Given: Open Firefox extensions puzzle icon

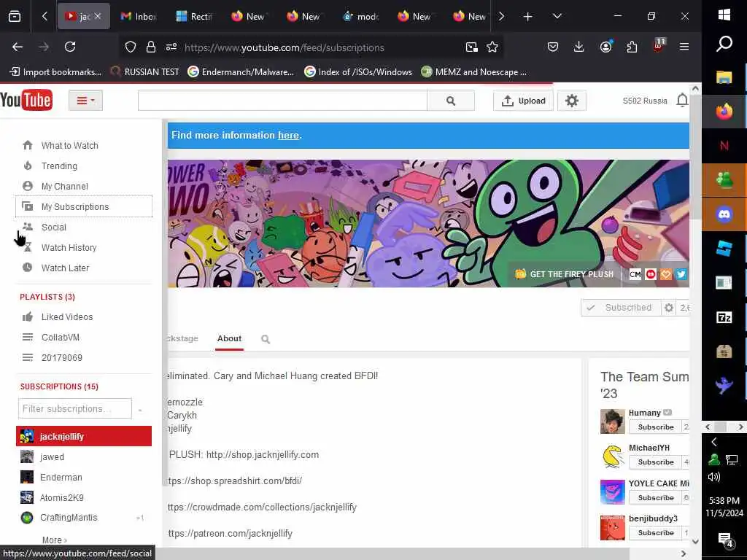Looking at the screenshot, I should coord(632,47).
